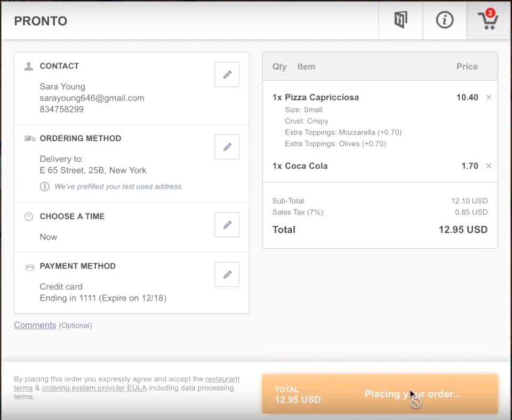Screen dimensions: 512x420
Task: Open the ordering system provider EULA
Action: [x=93, y=388]
